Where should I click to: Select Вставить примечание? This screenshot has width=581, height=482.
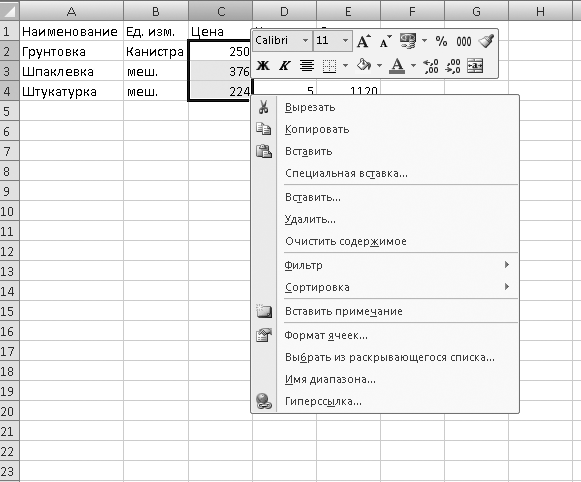(385, 311)
